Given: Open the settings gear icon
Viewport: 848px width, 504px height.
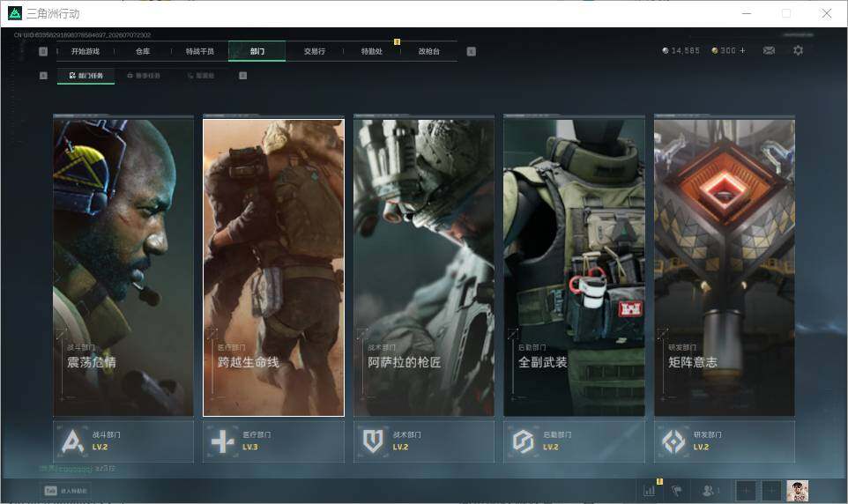Looking at the screenshot, I should pos(798,50).
